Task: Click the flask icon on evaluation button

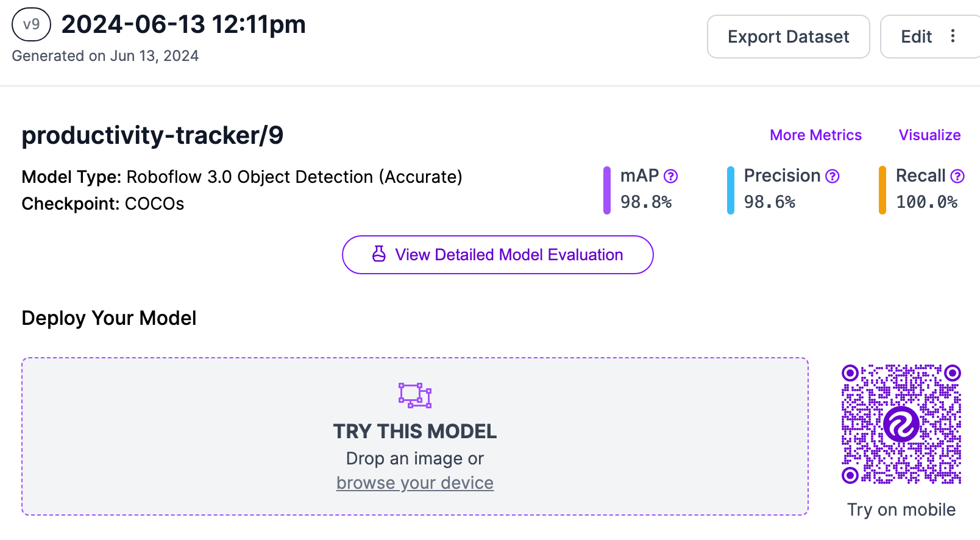Action: tap(379, 254)
